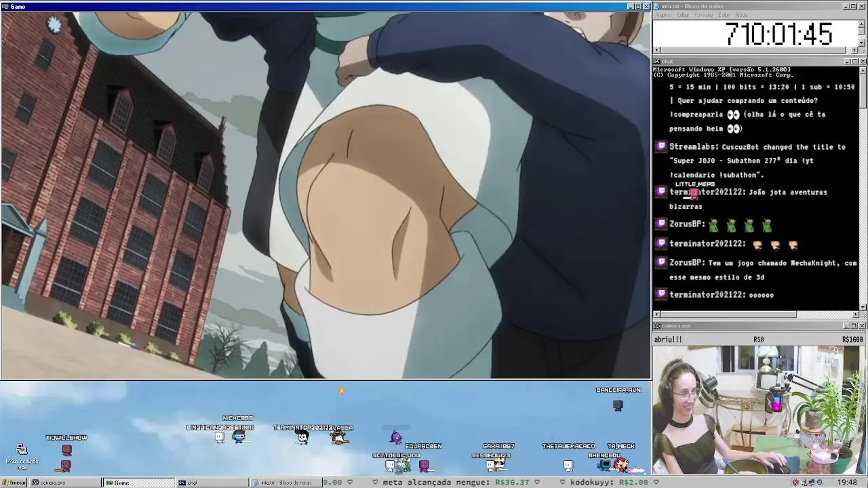Click the TA_MECH red character sprite

pyautogui.click(x=620, y=464)
